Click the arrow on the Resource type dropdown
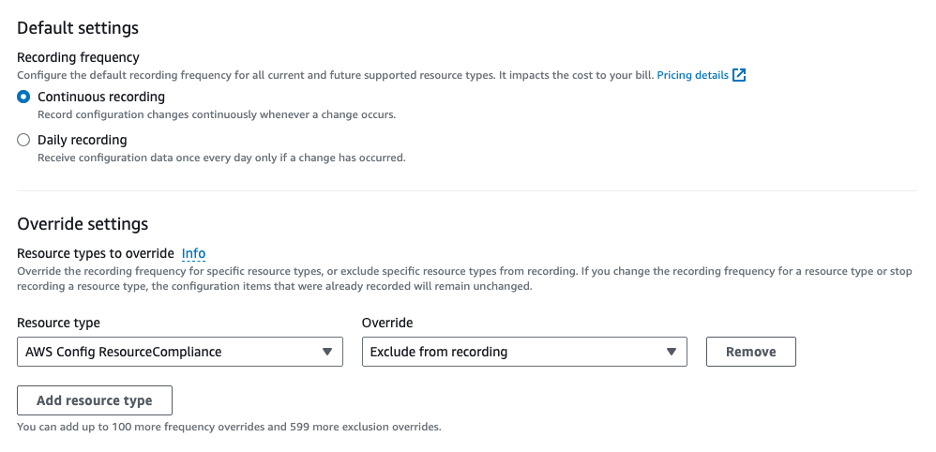This screenshot has height=452, width=936. tap(326, 352)
